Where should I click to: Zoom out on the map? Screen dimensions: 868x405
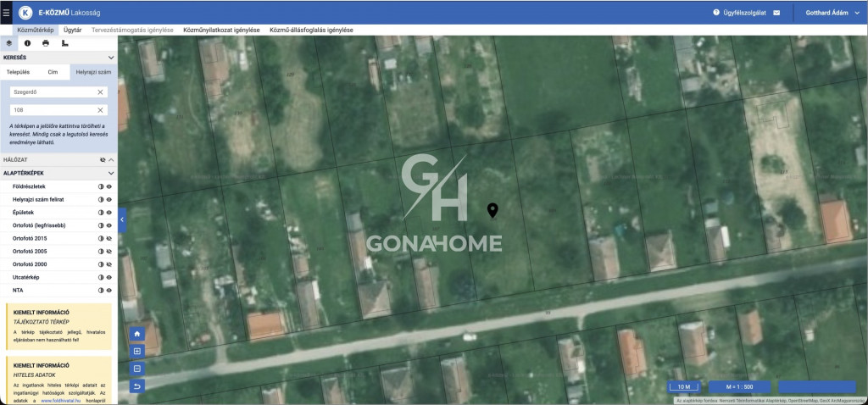137,369
